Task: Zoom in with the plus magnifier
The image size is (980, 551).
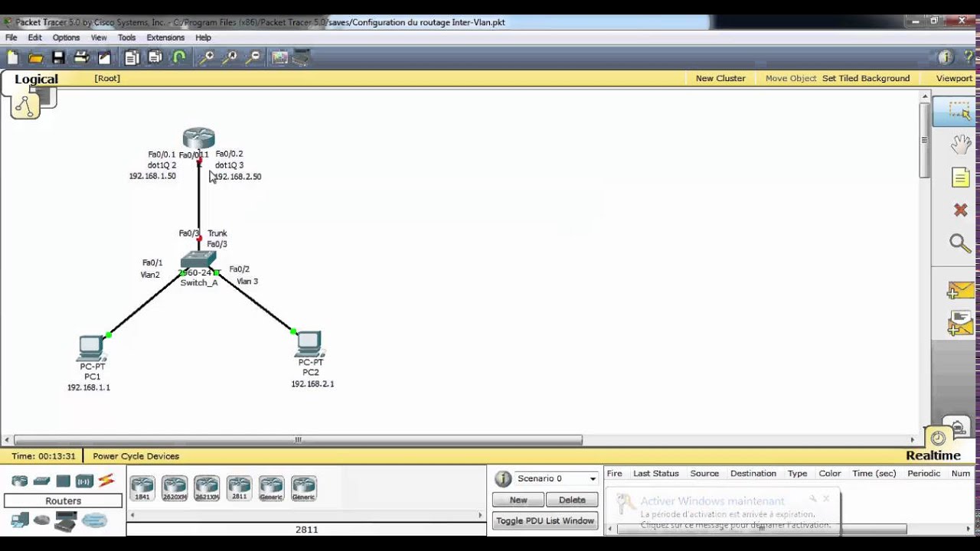Action: (x=207, y=57)
